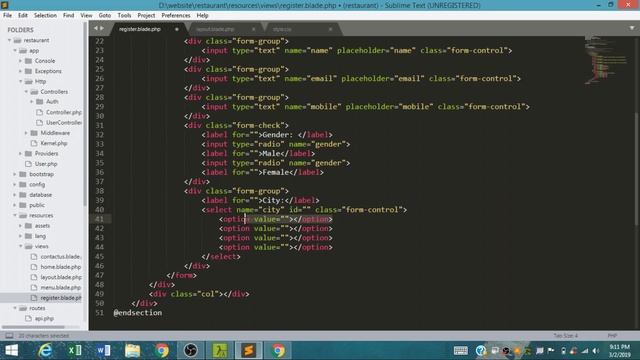Viewport: 640px width, 360px height.
Task: Expand the Exceptions folder arrow
Action: [20, 71]
